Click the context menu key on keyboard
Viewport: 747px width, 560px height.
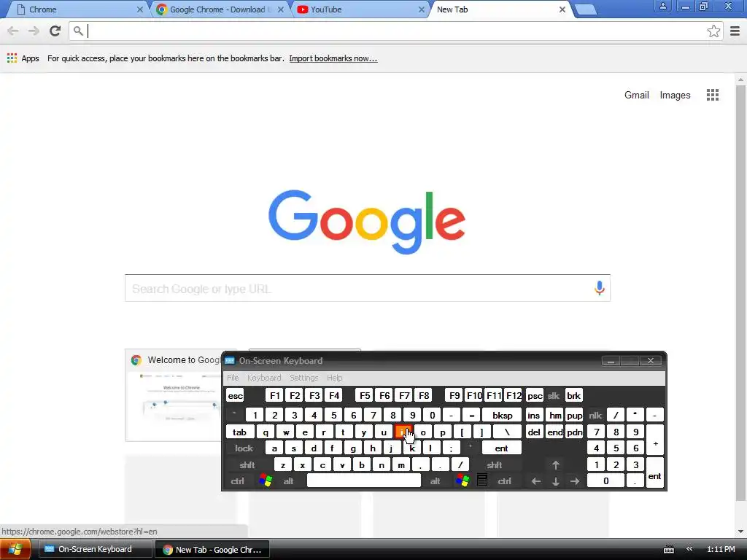482,481
